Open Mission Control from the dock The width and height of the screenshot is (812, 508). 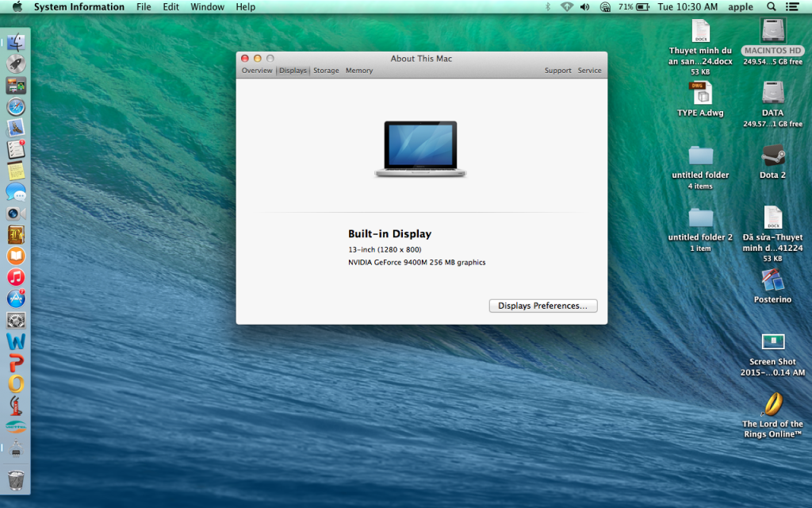16,86
